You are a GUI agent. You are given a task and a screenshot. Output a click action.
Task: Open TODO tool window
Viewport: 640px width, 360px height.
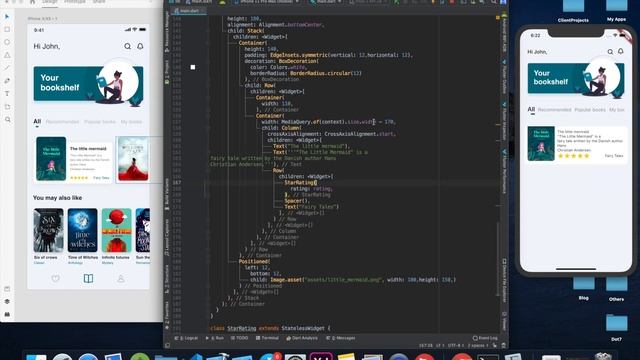[x=240, y=338]
